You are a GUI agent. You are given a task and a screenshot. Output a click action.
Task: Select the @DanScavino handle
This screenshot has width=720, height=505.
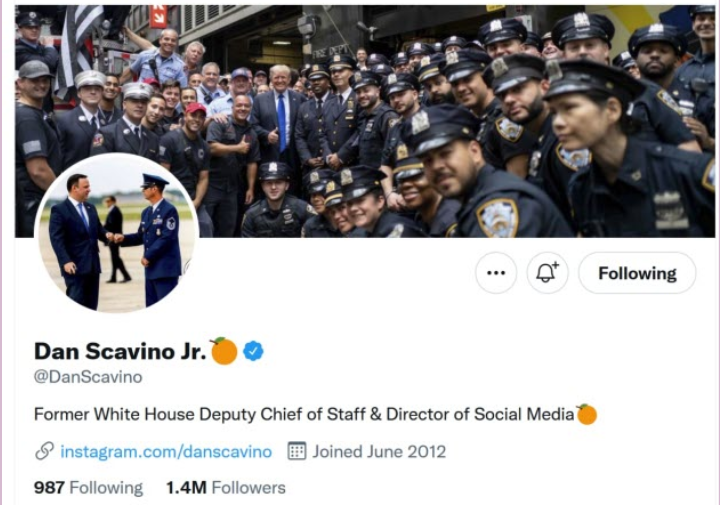88,377
